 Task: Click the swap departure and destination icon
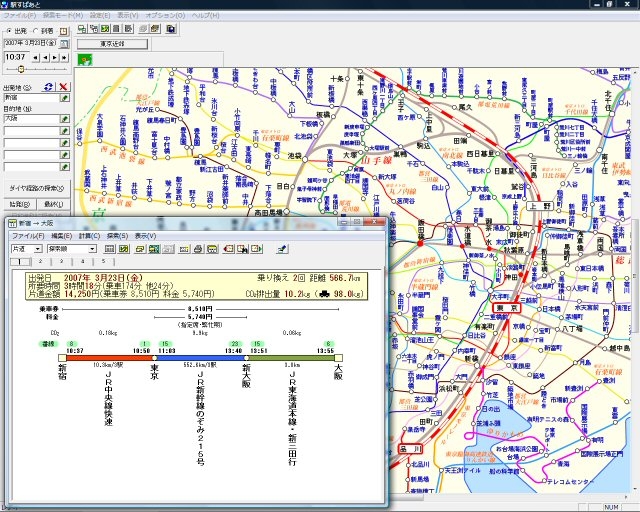point(49,87)
